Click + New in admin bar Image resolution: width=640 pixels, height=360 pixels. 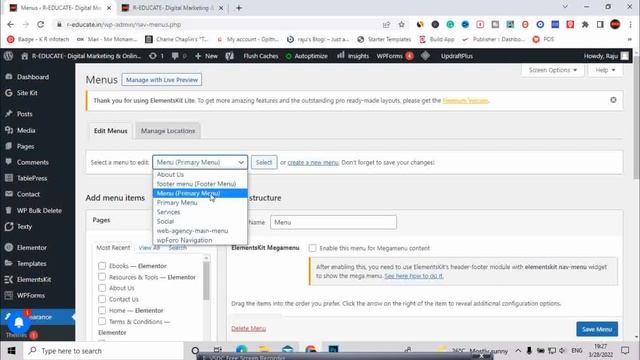pos(207,56)
